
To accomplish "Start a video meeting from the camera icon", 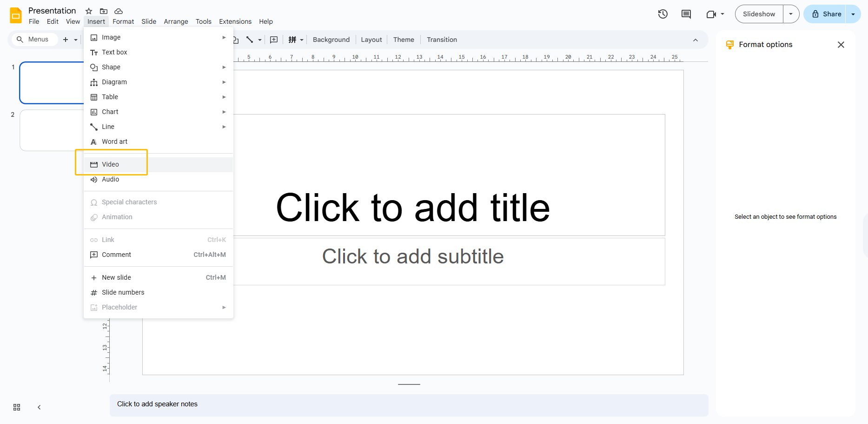I will [711, 14].
